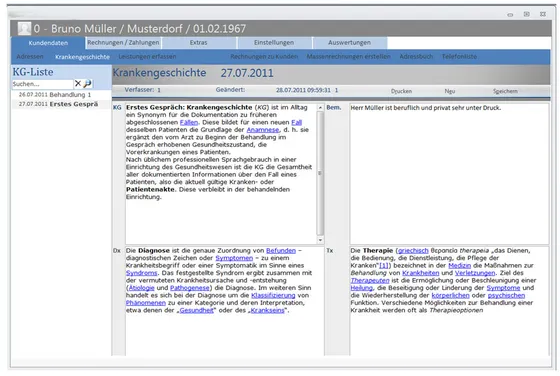Open the Extras tab
The image size is (560, 376).
coord(198,42)
